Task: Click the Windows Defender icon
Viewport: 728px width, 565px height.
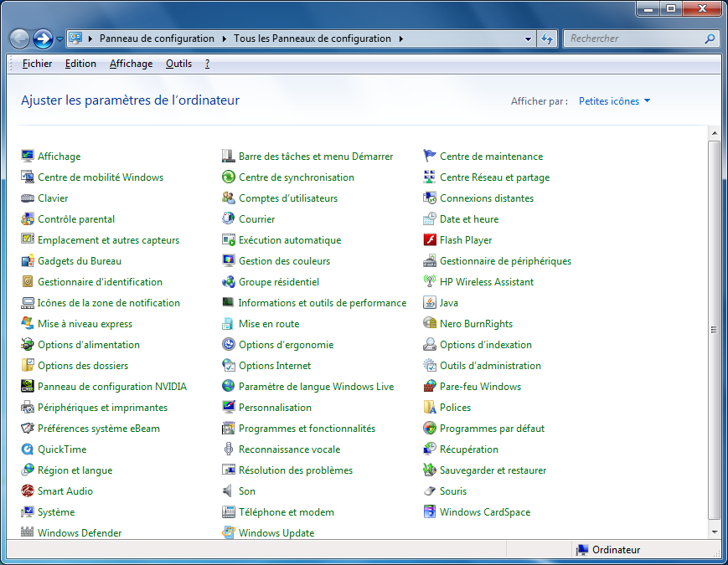Action: point(28,532)
